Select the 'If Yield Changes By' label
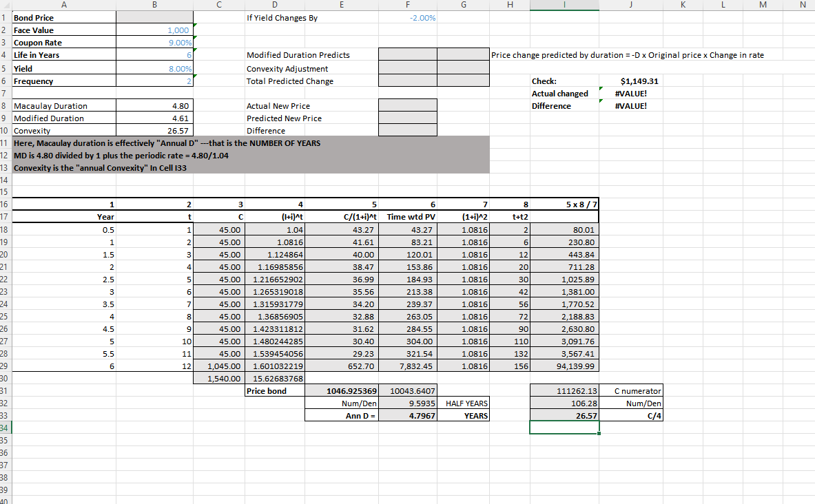Screen dimensions: 815x504 pyautogui.click(x=282, y=17)
